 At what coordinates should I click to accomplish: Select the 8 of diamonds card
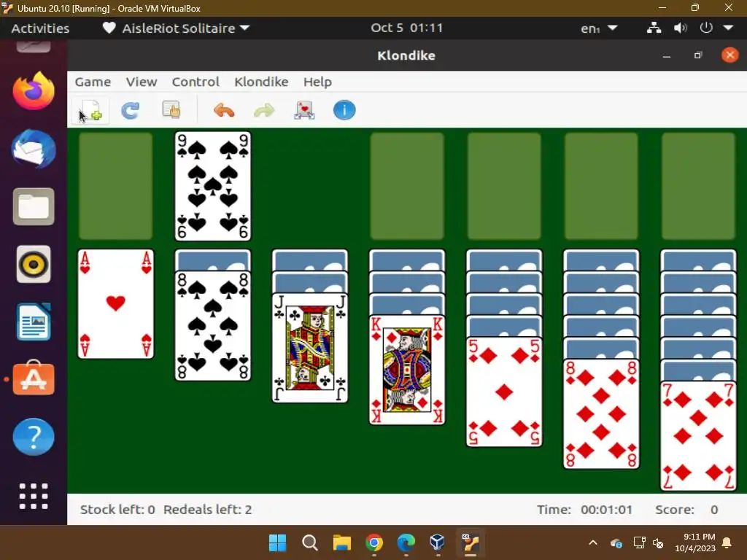(601, 414)
